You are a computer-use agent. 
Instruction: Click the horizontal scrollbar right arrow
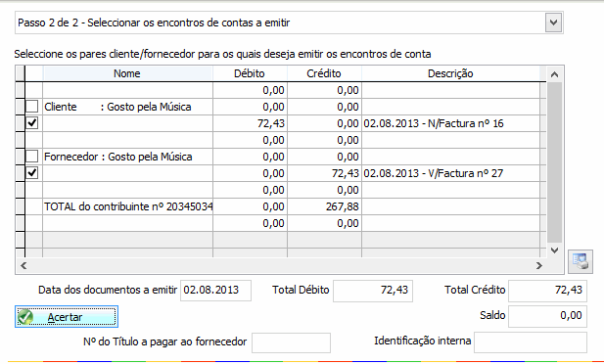[538, 265]
